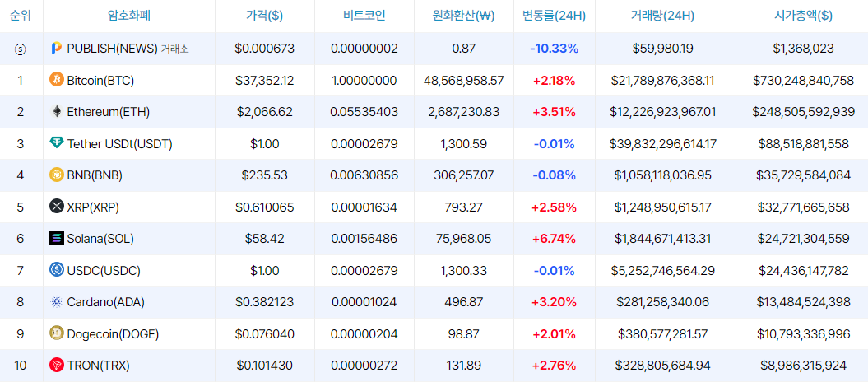Select Tether volume $39,832,296,614.17
868x382 pixels.
pos(663,144)
